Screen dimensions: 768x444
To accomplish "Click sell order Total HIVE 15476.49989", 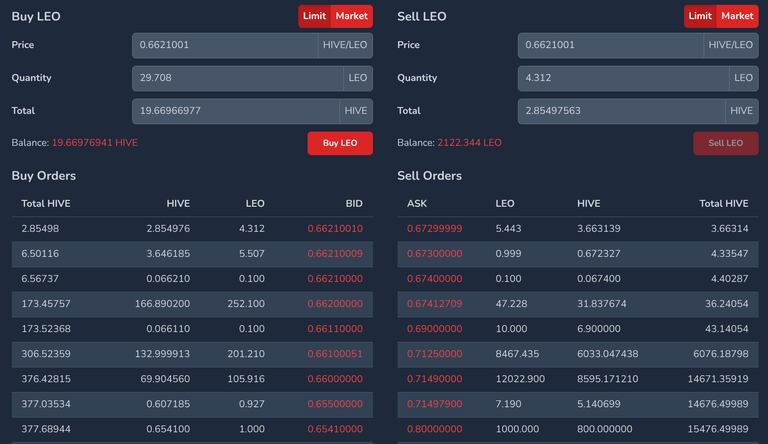I will [x=718, y=428].
